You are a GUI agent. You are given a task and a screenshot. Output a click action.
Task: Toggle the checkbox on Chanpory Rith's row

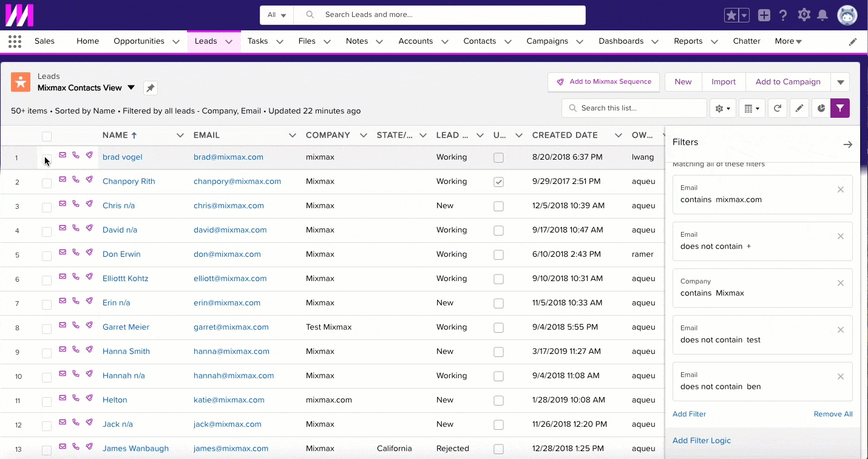tap(499, 182)
